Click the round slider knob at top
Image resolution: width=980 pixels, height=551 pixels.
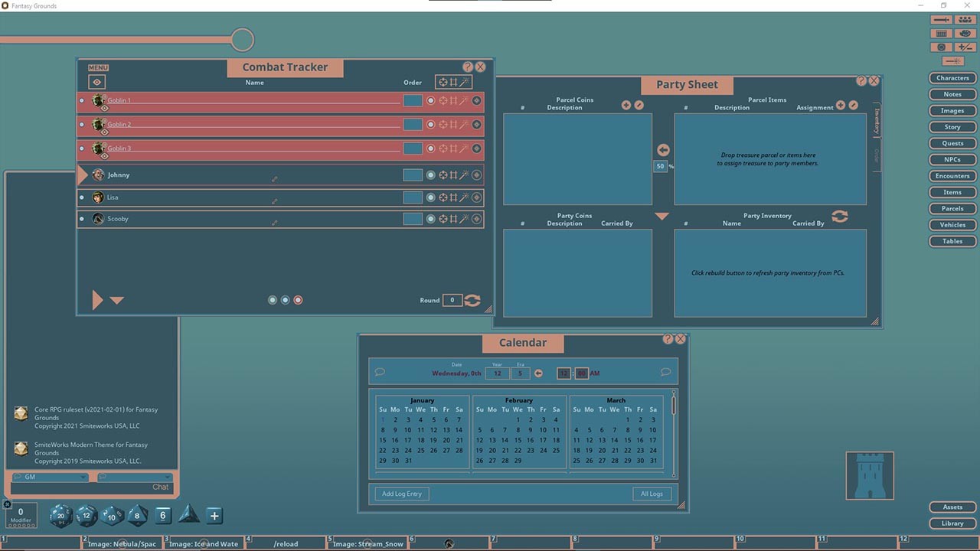pyautogui.click(x=242, y=40)
